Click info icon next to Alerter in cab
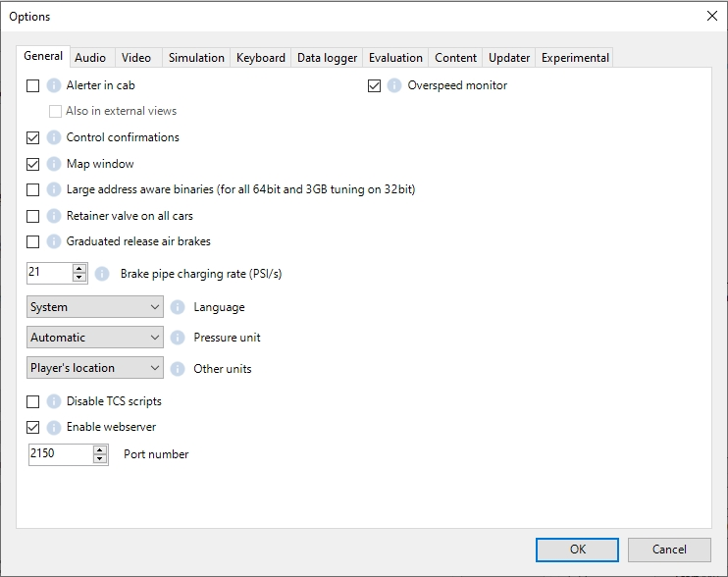This screenshot has height=577, width=728. tap(54, 85)
